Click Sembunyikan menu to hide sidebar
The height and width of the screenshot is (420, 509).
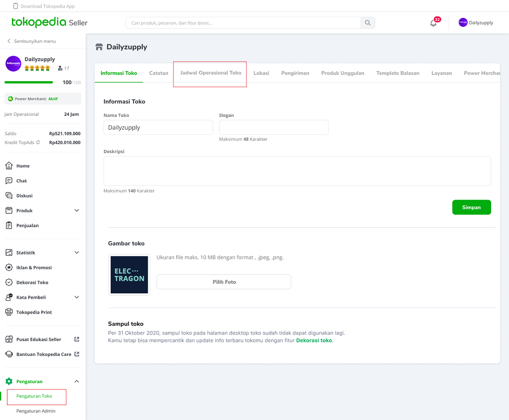coord(35,41)
